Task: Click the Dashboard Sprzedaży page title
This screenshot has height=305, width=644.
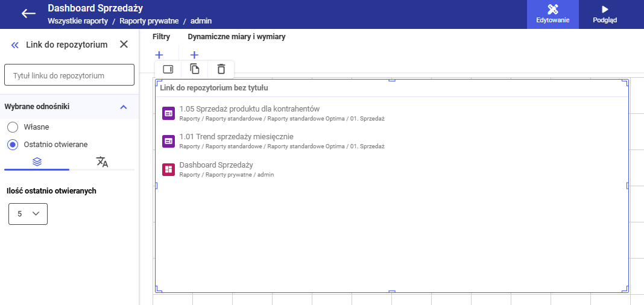Action: pyautogui.click(x=95, y=8)
